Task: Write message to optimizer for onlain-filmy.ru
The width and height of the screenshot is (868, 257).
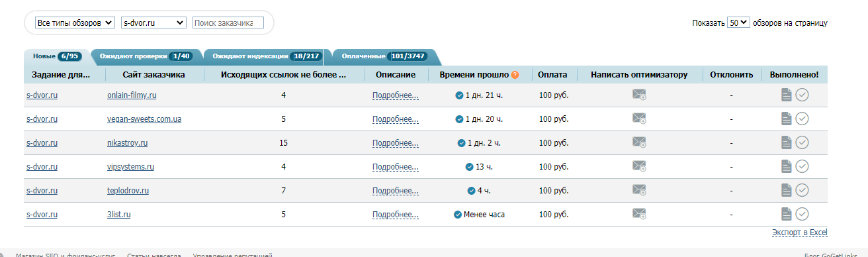Action: pyautogui.click(x=639, y=95)
